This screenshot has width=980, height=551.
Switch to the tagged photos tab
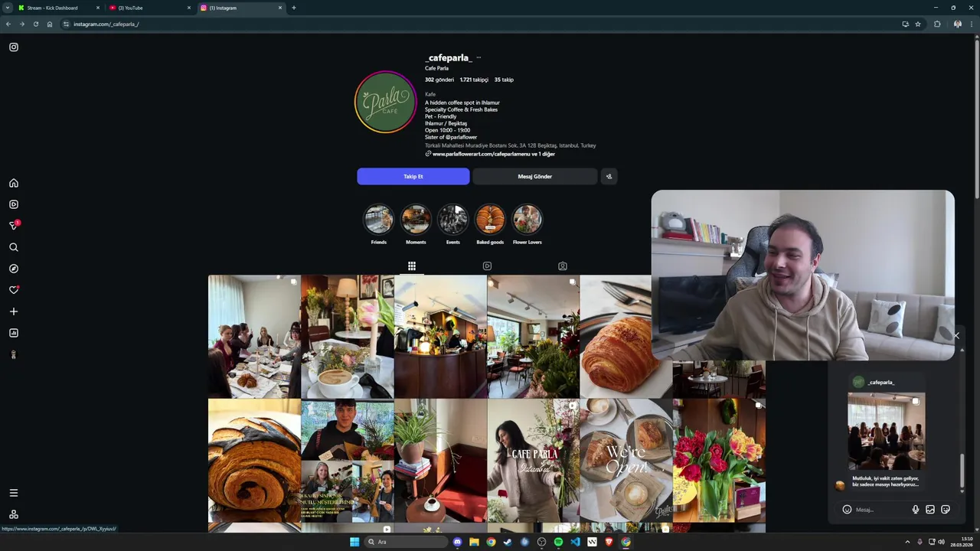pos(563,266)
